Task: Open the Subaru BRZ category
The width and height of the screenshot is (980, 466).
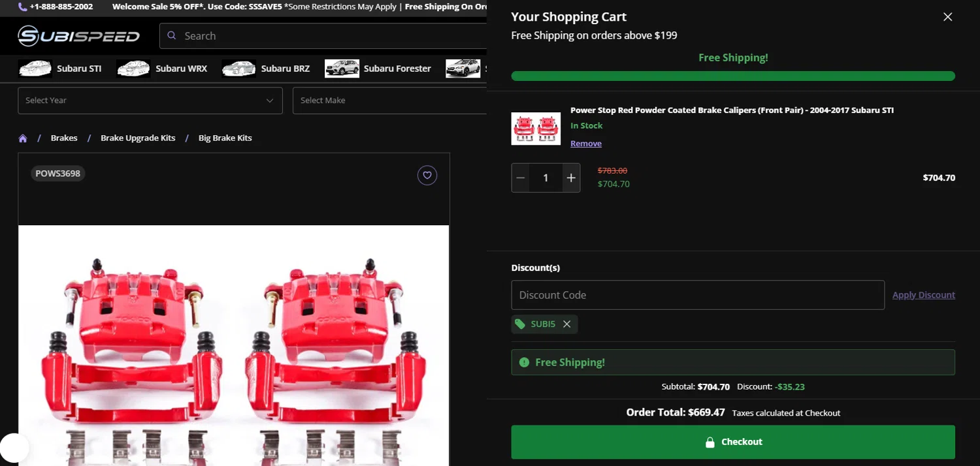Action: [x=286, y=68]
